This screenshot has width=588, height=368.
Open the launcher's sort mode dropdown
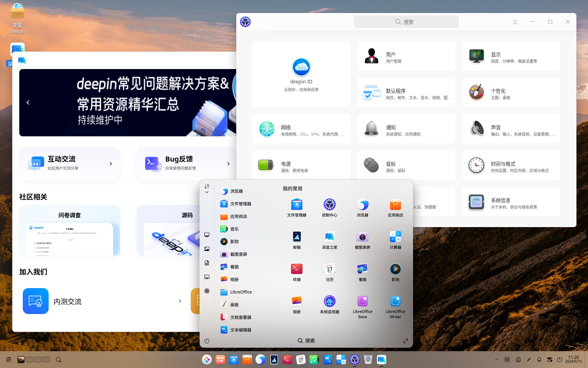point(207,189)
